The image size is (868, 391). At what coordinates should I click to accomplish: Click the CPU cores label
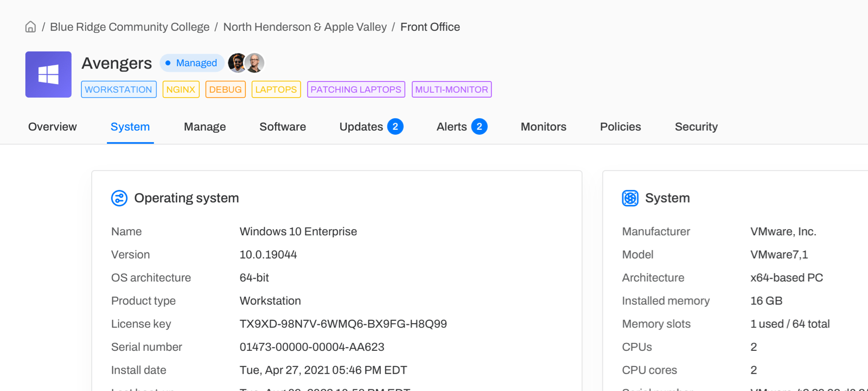(x=649, y=370)
